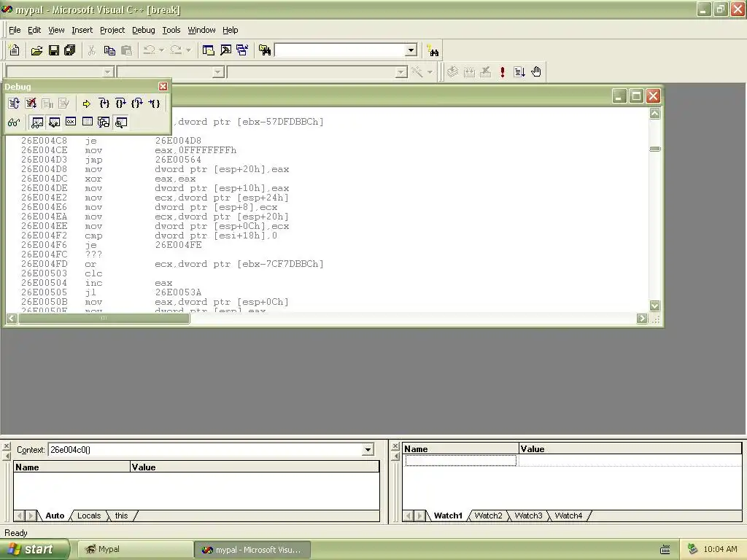Click the Find in Files icon
The image size is (747, 560).
pos(265,50)
